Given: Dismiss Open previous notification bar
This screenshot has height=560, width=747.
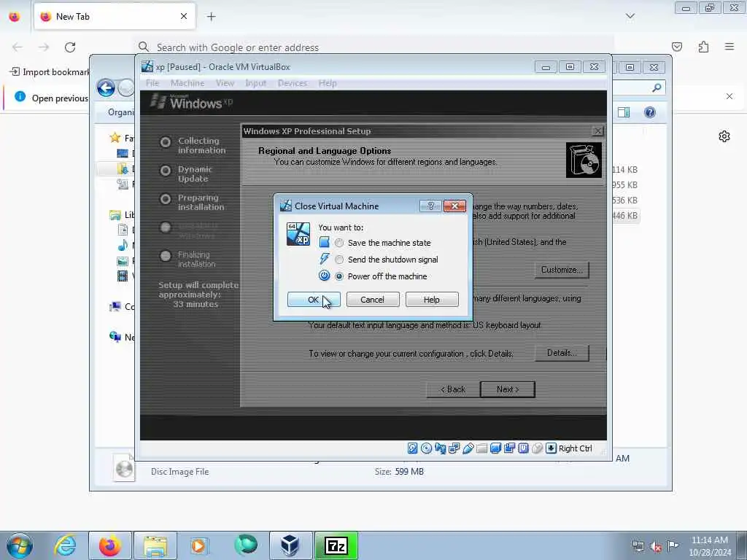Looking at the screenshot, I should tap(729, 96).
